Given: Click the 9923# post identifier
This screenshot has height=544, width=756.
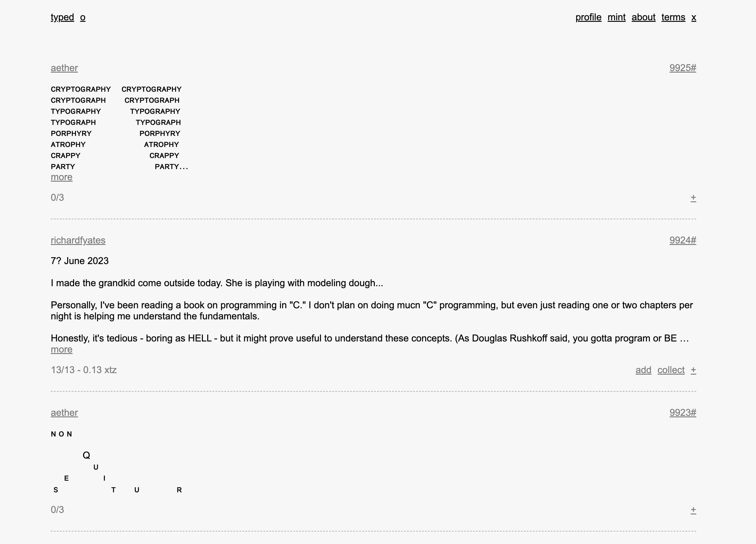Looking at the screenshot, I should coord(682,412).
